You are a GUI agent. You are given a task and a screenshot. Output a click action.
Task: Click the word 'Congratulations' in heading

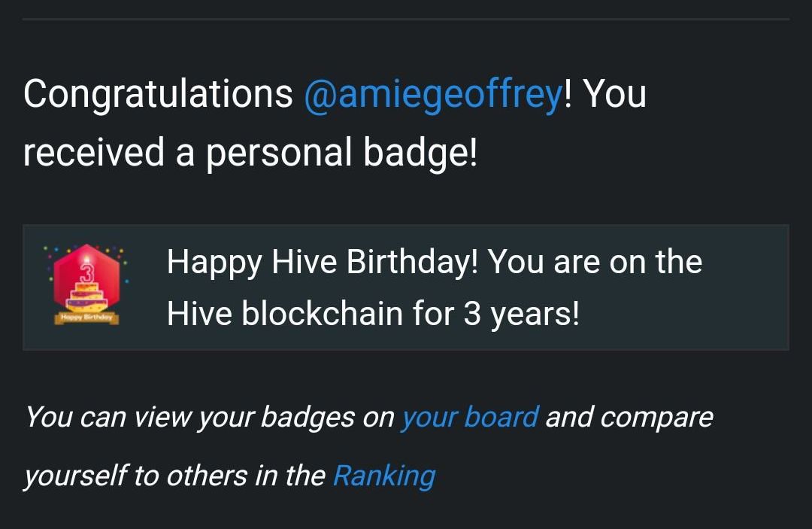pos(158,95)
